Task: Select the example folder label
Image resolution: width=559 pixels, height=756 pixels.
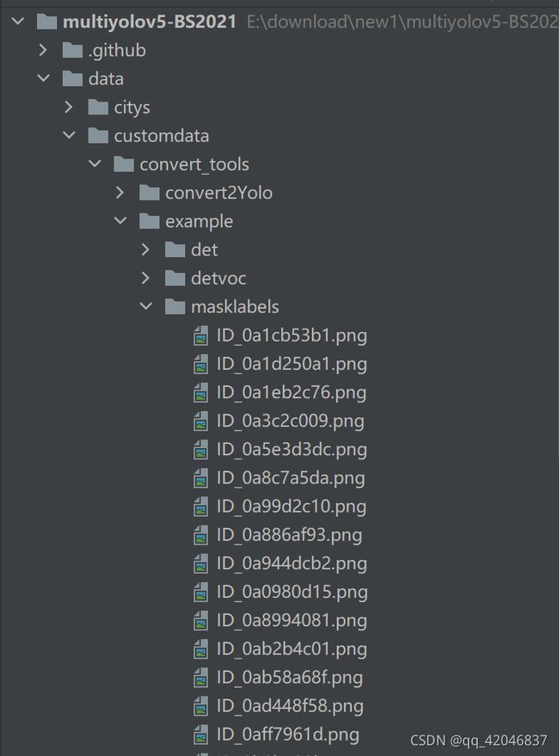Action: pyautogui.click(x=200, y=221)
